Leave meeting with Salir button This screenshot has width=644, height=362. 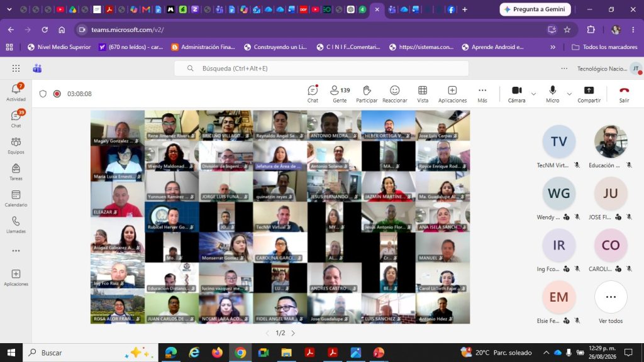tap(624, 94)
